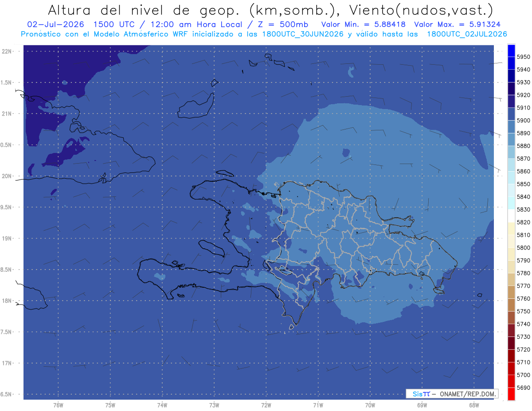The height and width of the screenshot is (411, 532).
Task: Click the '68W' longitude axis label
Action: [474, 405]
